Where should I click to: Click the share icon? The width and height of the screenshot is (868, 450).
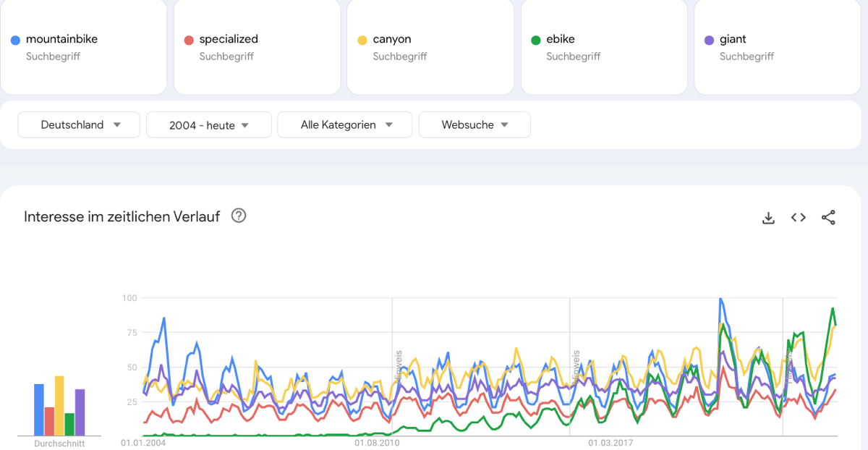pos(828,218)
